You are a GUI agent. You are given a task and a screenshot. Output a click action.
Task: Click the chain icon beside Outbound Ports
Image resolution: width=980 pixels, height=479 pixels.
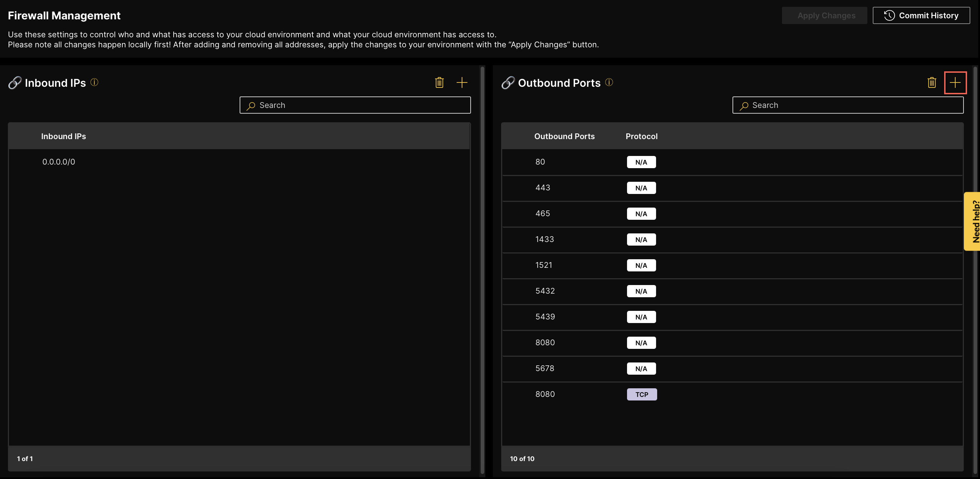(508, 82)
